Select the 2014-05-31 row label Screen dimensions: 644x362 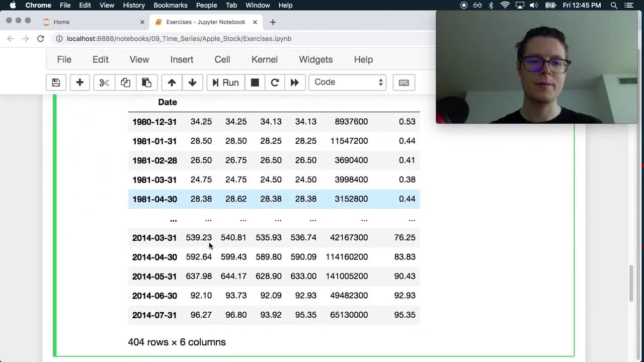coord(154,277)
